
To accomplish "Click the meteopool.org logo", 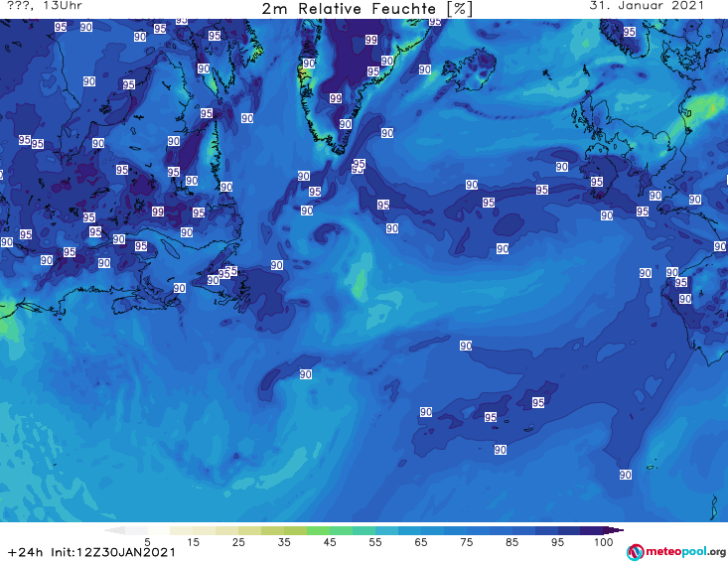I will pos(676,552).
